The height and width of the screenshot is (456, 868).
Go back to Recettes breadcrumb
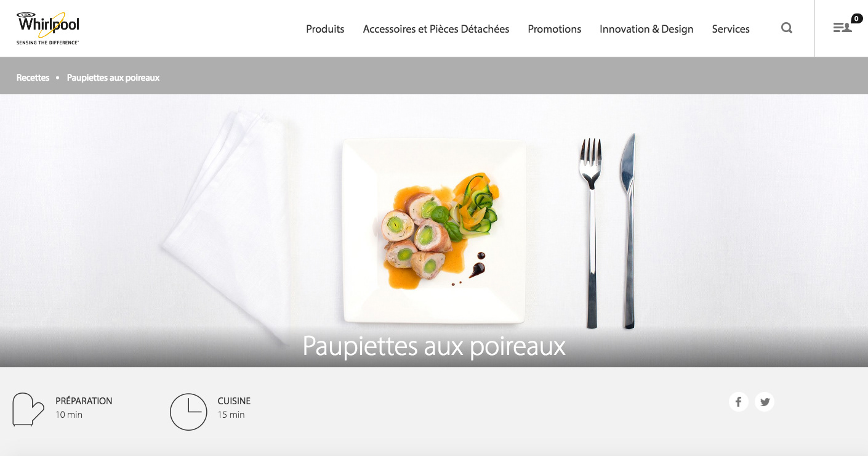pos(33,78)
